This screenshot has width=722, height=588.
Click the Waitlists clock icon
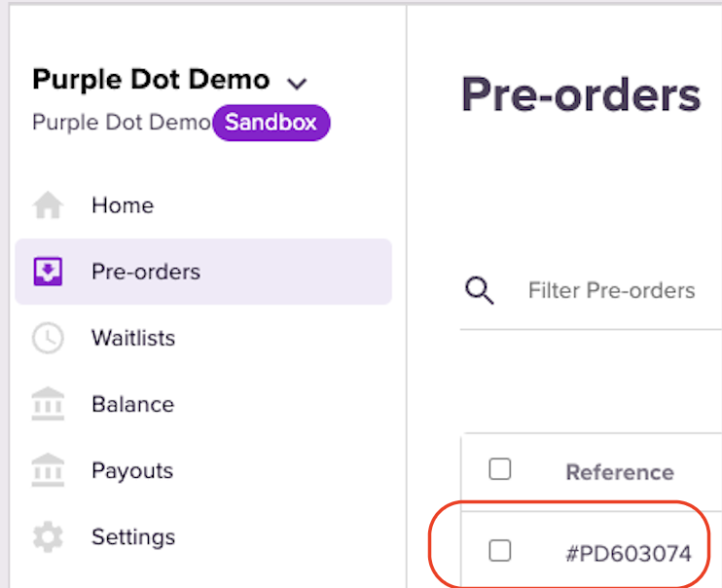pyautogui.click(x=48, y=338)
